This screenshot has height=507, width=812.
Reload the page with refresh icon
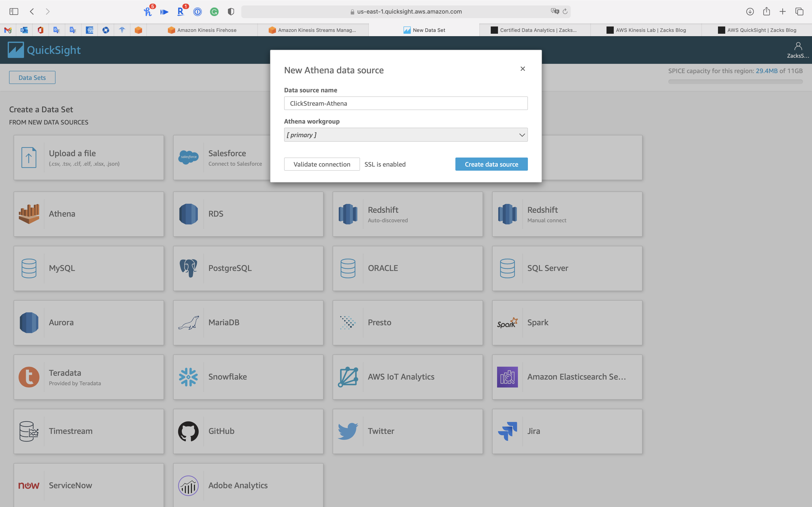pos(565,11)
